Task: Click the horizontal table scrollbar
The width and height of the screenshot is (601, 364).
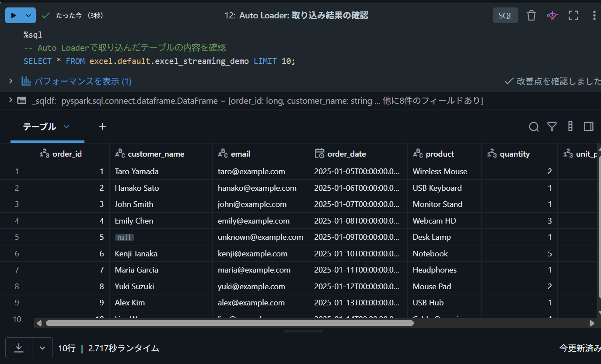Action: [x=230, y=323]
